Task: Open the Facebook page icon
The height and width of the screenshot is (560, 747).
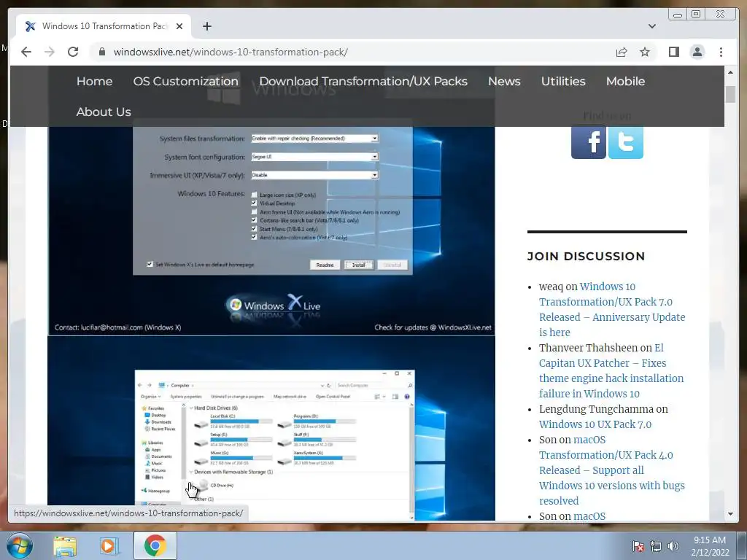Action: tap(589, 141)
